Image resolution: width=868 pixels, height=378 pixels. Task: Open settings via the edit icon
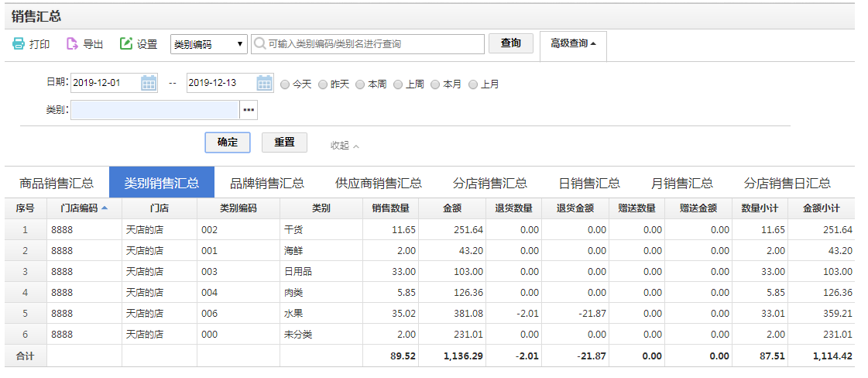(x=126, y=44)
